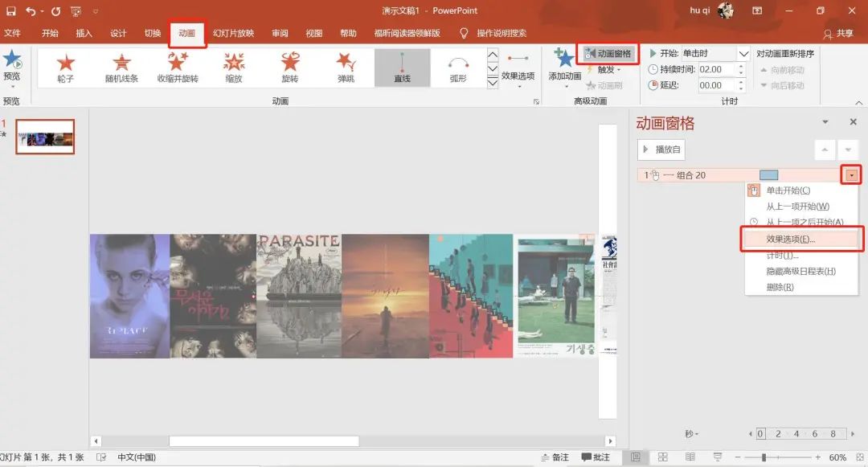Viewport: 868px width, 467px height.
Task: Open the 开始 timing dropdown showing 单击时
Action: coord(743,54)
